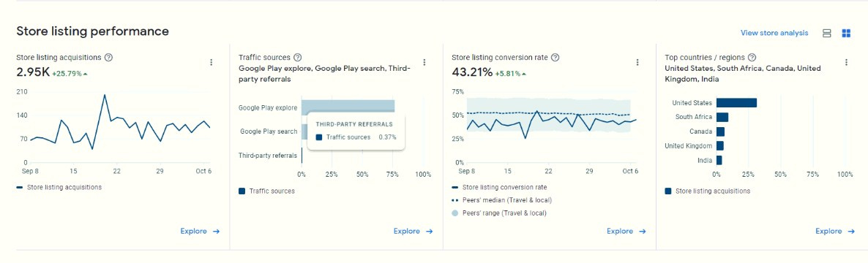Open three-dot menu on Top countries card
868x263 pixels.
846,62
